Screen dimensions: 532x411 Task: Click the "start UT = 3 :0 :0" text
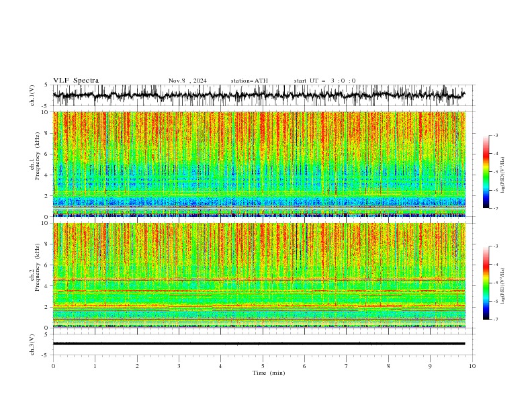324,81
